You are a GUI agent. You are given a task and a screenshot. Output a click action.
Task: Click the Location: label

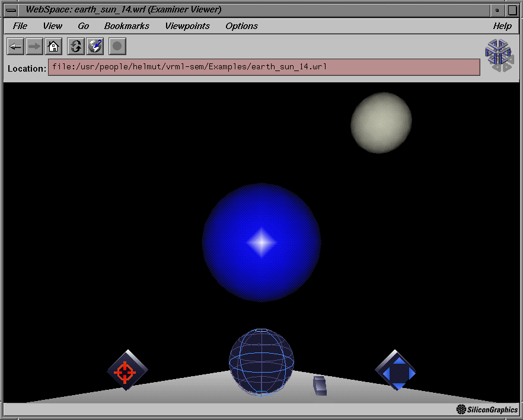[27, 69]
